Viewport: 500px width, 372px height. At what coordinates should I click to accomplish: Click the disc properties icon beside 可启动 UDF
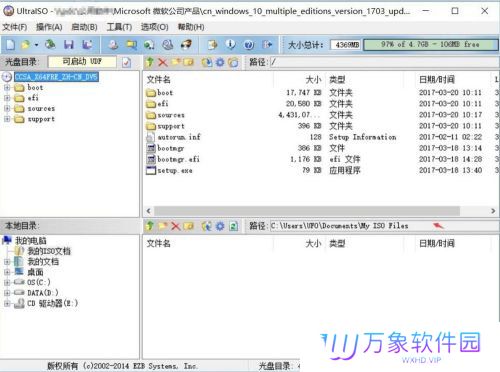(x=126, y=62)
